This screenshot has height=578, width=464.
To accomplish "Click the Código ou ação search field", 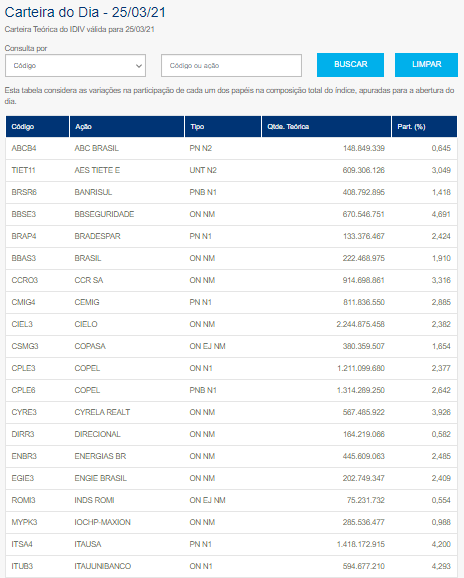I will point(231,66).
